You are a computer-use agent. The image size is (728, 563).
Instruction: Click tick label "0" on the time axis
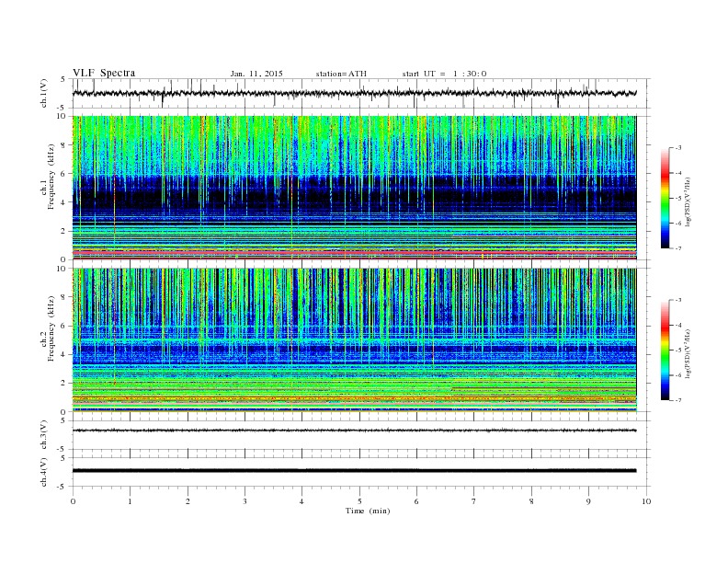click(73, 501)
